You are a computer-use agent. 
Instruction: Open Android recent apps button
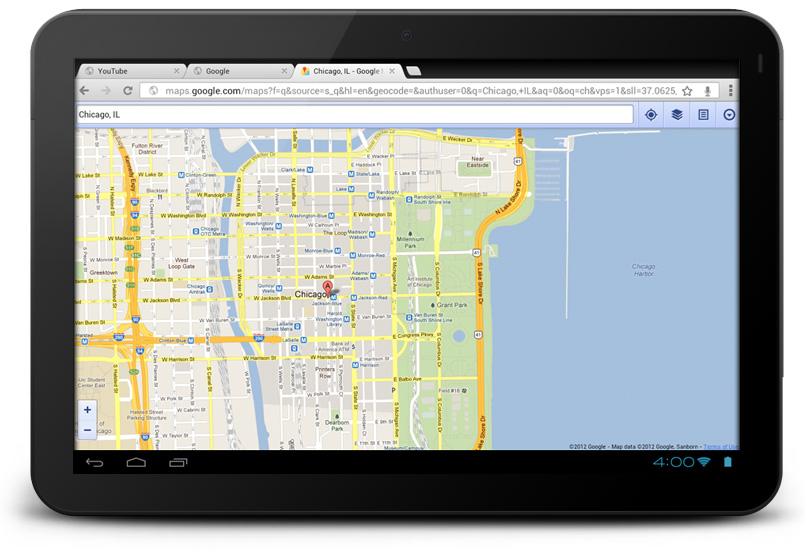coord(178,463)
